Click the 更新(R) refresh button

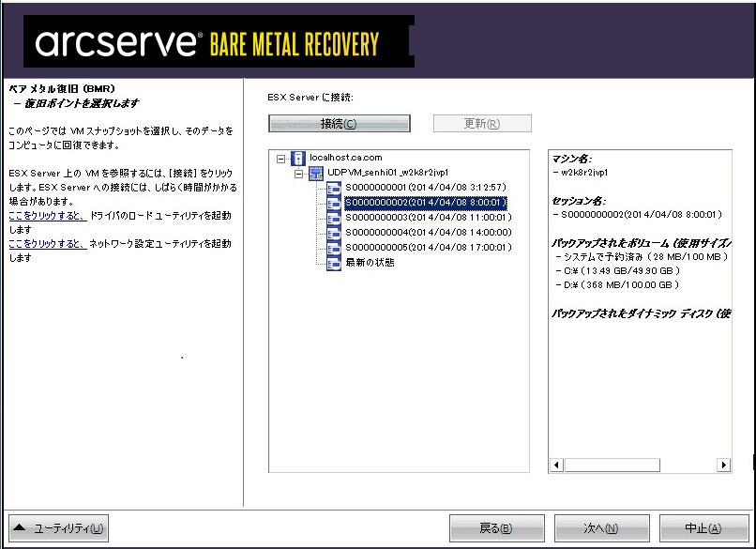tap(482, 124)
